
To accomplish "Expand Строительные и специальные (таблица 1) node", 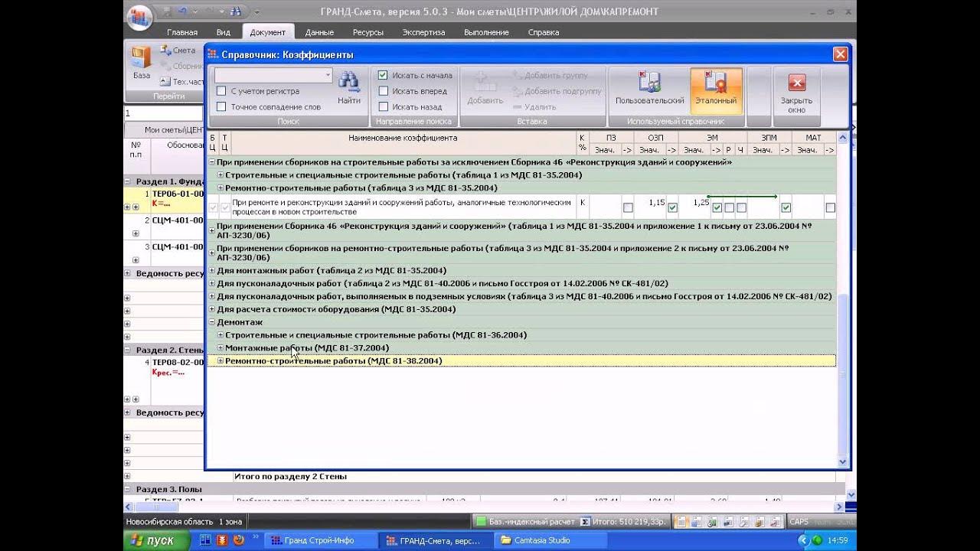I will tap(220, 175).
